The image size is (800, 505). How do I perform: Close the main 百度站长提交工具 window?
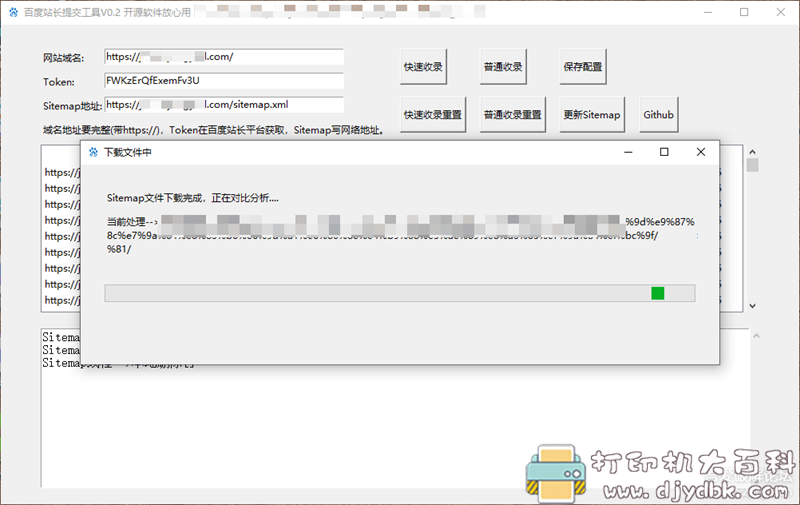(x=781, y=12)
